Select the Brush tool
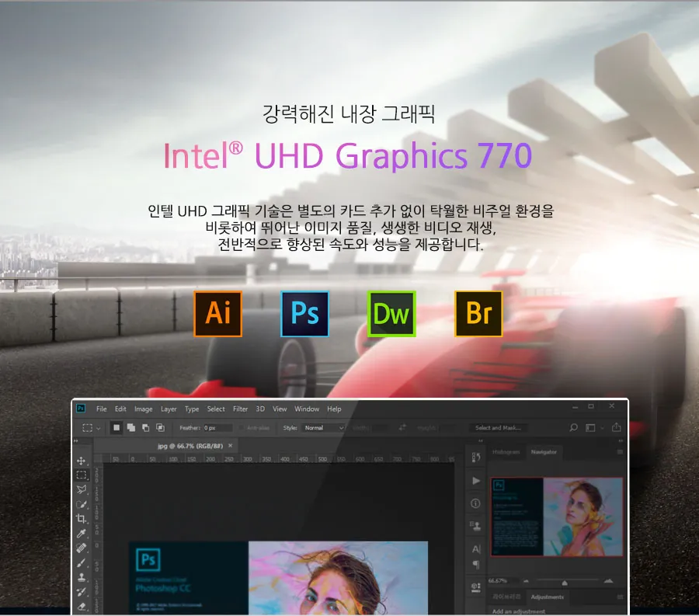699x616 pixels. (82, 563)
